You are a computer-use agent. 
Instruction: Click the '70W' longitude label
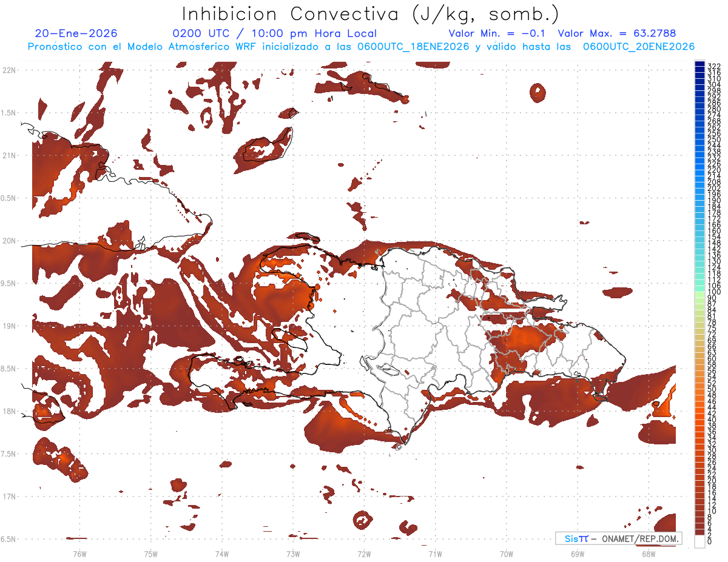click(x=507, y=554)
